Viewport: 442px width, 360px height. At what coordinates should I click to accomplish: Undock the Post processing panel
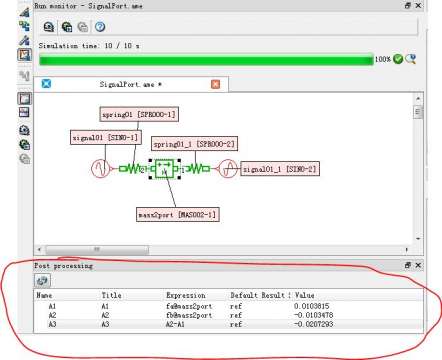408,266
